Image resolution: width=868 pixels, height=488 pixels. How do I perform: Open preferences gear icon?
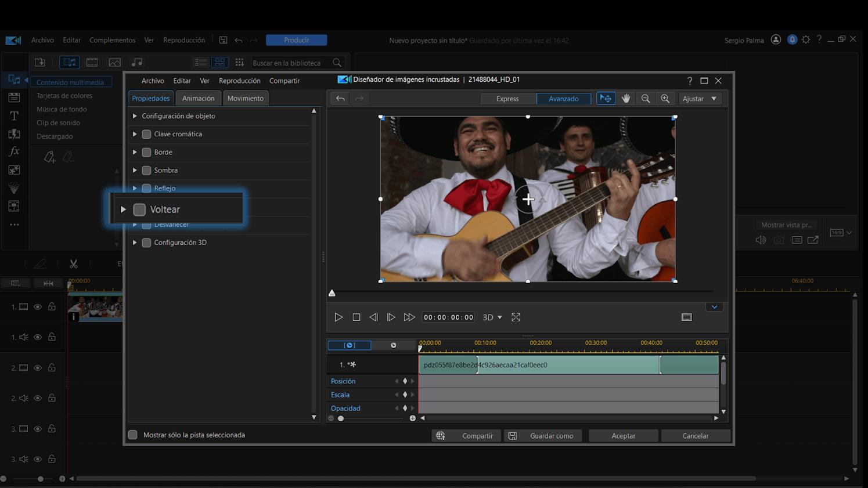806,39
